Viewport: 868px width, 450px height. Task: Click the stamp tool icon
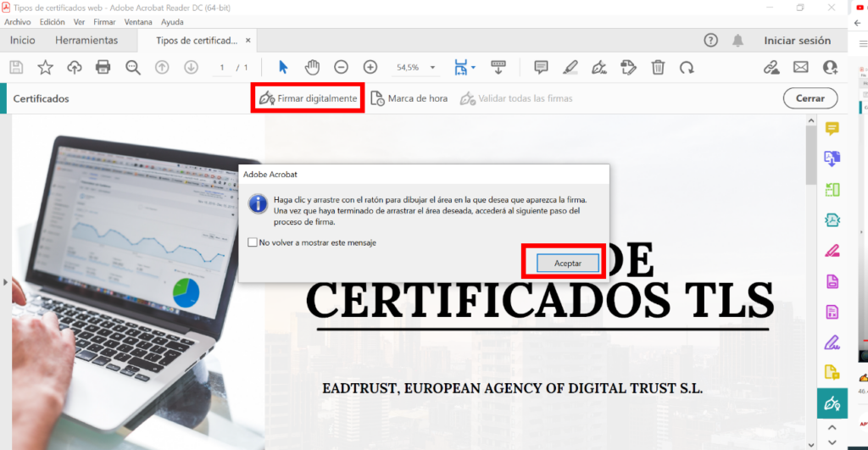point(628,68)
